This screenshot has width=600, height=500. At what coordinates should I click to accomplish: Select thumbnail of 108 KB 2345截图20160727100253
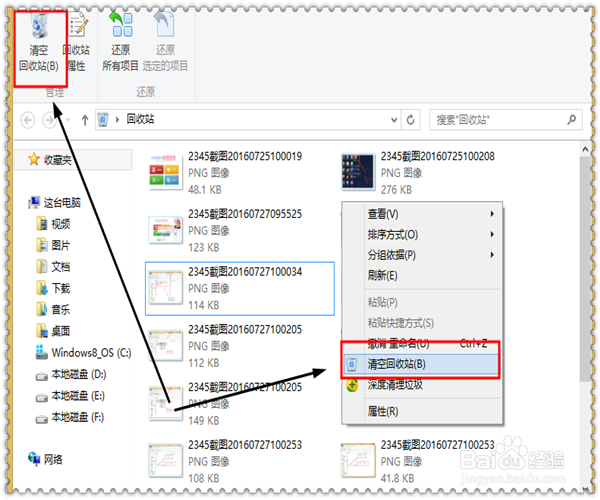coord(165,461)
